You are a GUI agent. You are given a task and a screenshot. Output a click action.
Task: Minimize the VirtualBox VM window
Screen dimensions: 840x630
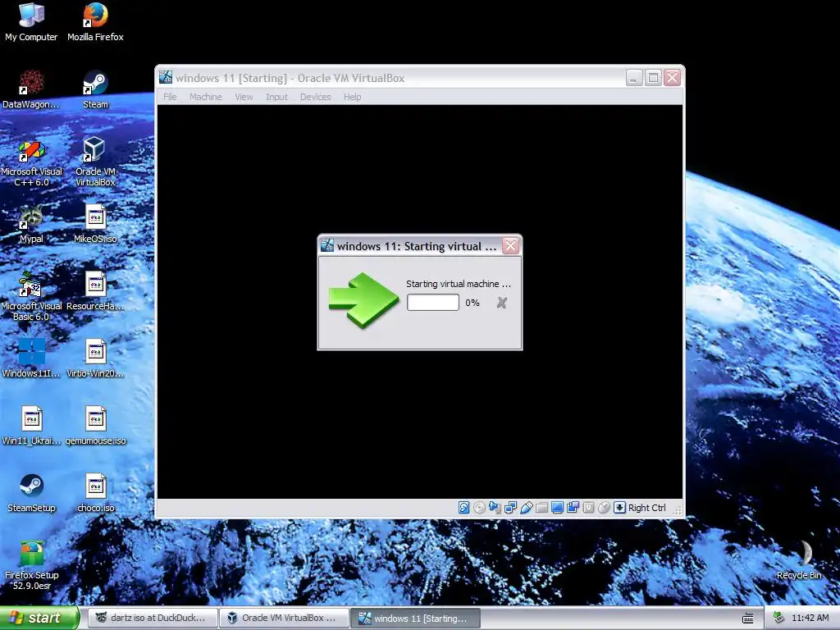634,78
